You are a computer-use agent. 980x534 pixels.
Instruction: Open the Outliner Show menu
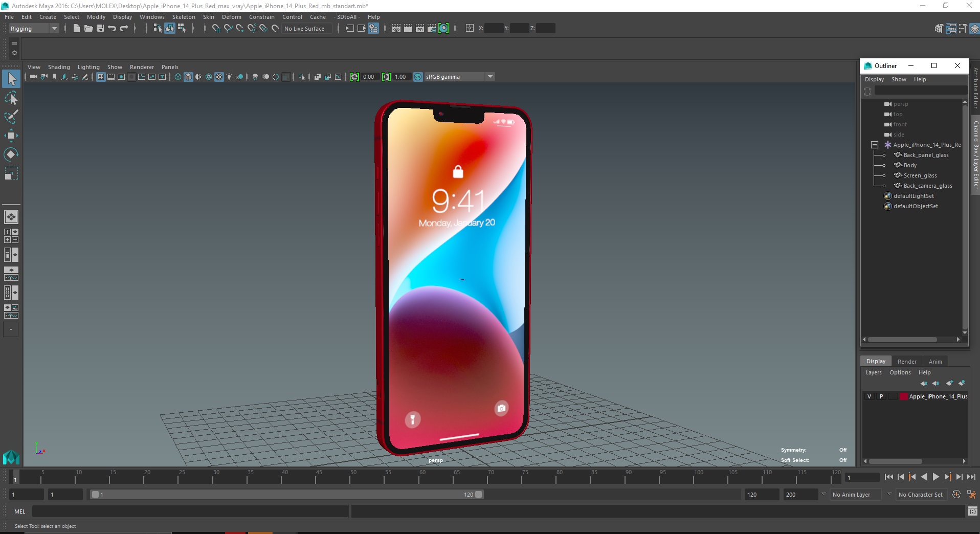[899, 79]
